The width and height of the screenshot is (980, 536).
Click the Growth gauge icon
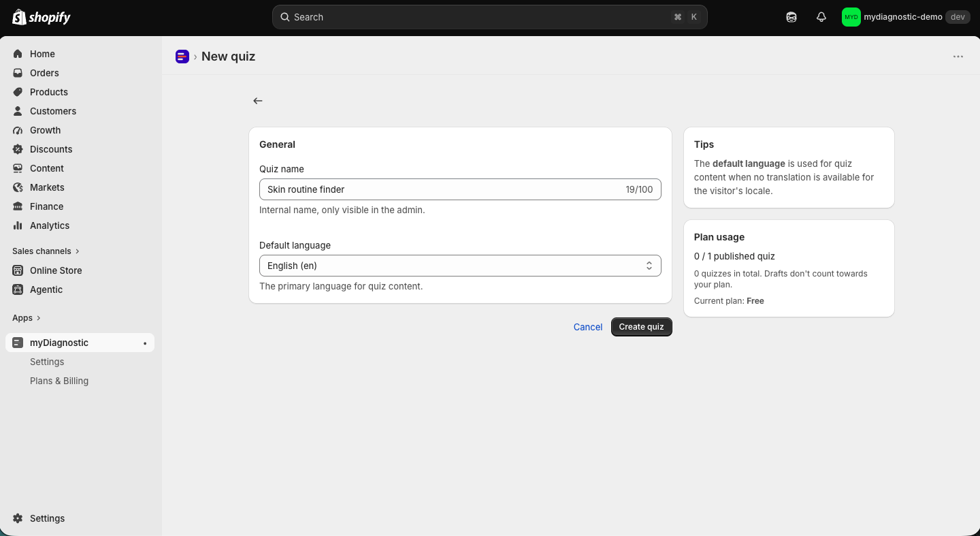click(18, 130)
